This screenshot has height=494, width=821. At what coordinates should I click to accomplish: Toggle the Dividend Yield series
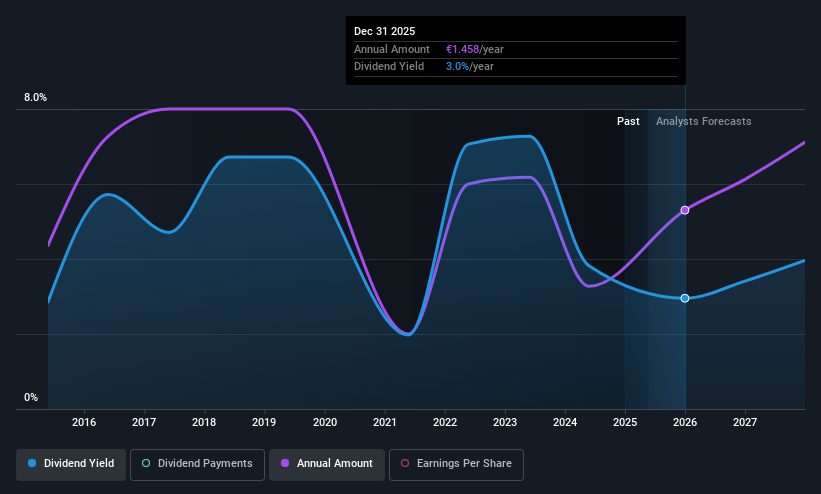pos(71,464)
